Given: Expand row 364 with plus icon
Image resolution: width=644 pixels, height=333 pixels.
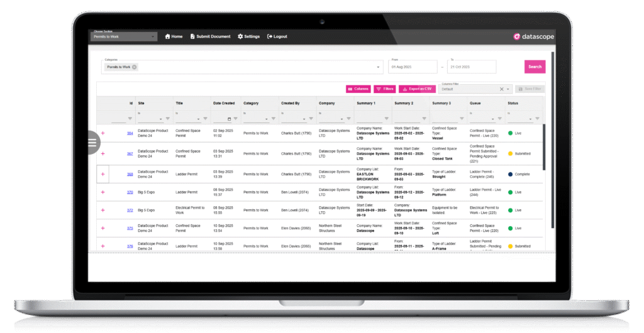Looking at the screenshot, I should [103, 133].
